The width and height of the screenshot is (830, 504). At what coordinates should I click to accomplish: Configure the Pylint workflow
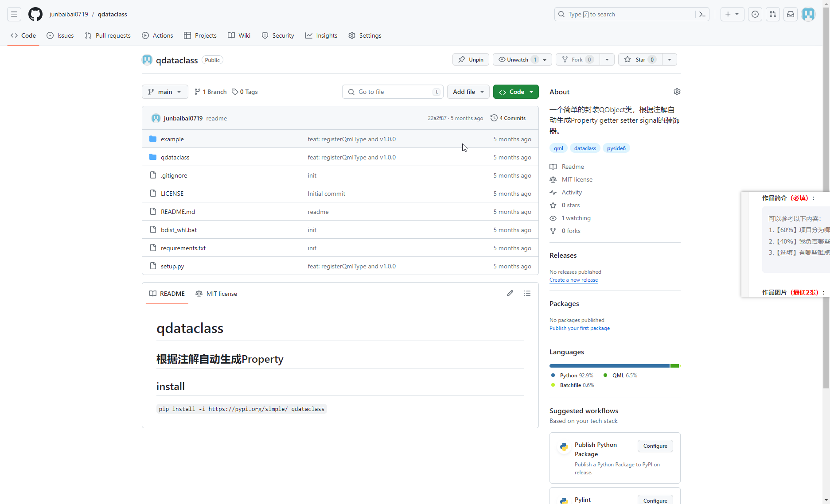pyautogui.click(x=655, y=500)
